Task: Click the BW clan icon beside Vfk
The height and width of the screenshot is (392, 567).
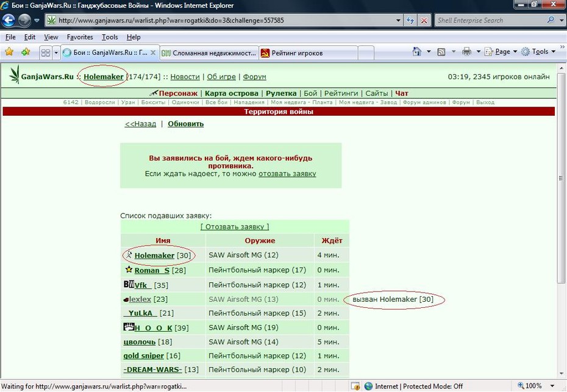Action: (129, 284)
